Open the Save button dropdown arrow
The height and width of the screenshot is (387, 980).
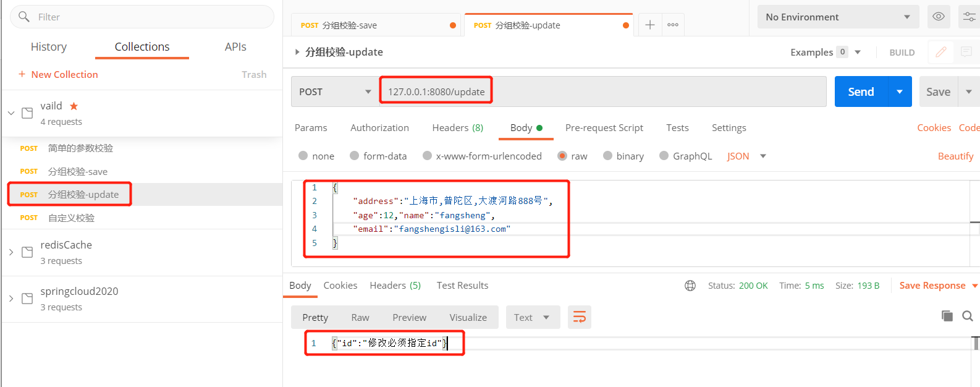968,91
